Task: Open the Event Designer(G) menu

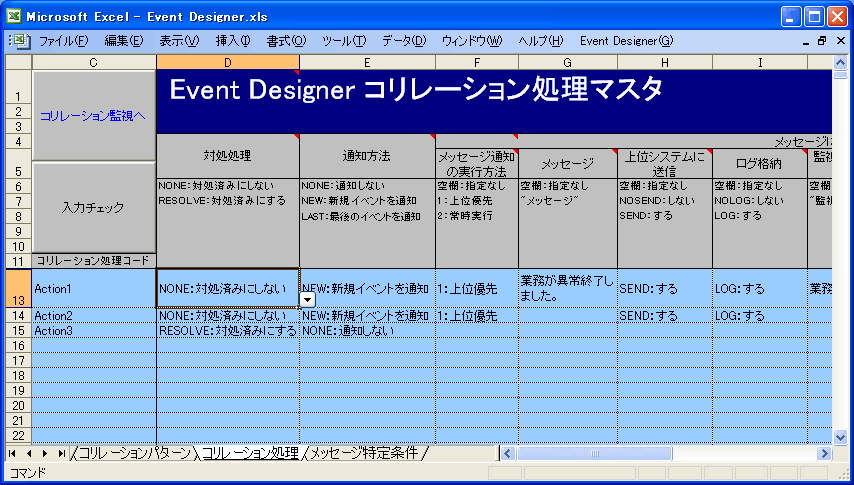Action: [x=626, y=41]
